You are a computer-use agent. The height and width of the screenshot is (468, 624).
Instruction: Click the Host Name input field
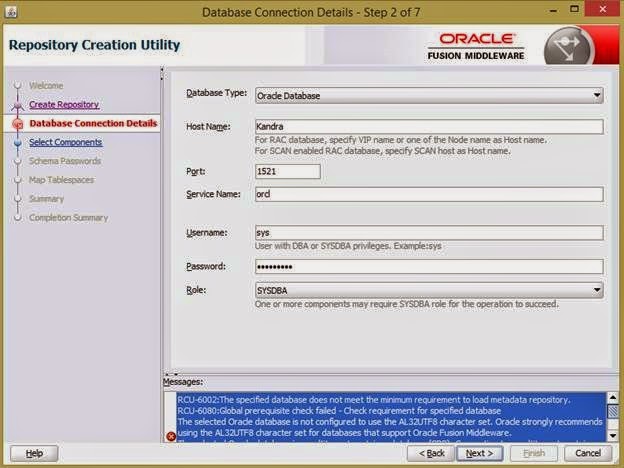(x=429, y=127)
